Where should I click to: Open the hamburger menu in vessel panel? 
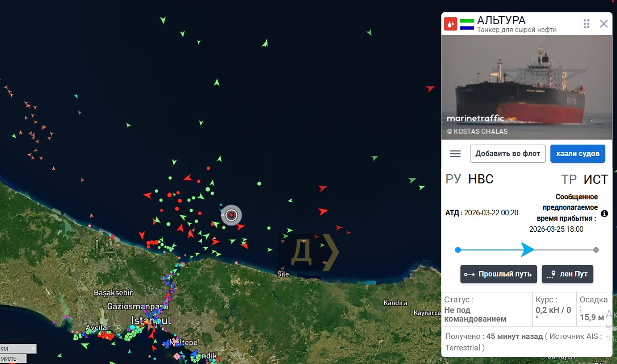click(455, 154)
